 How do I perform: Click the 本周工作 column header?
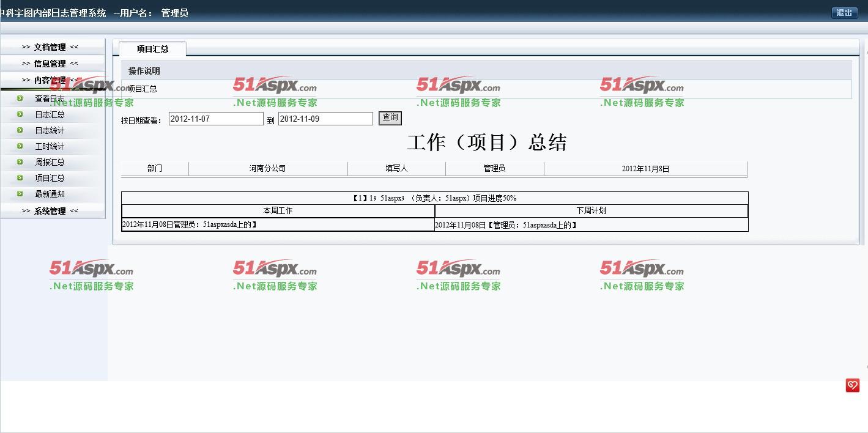[x=278, y=210]
